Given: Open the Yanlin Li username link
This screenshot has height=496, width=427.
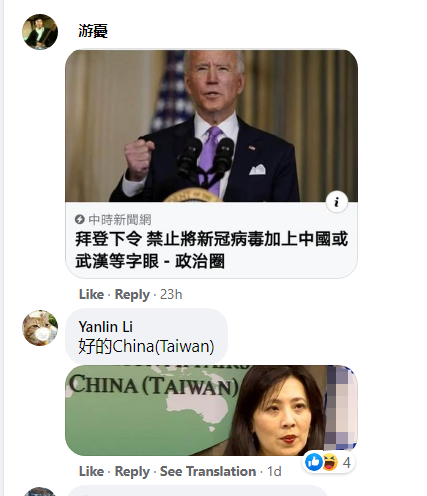Looking at the screenshot, I should [106, 327].
